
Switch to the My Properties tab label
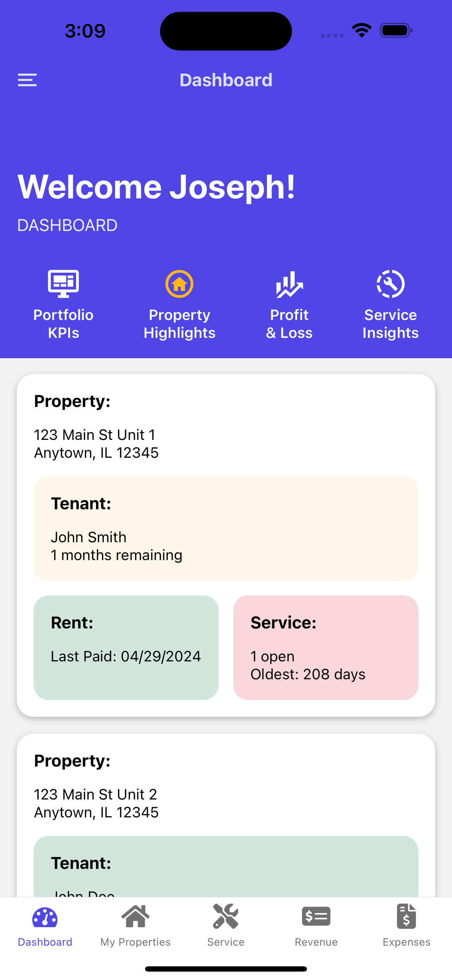[x=136, y=942]
